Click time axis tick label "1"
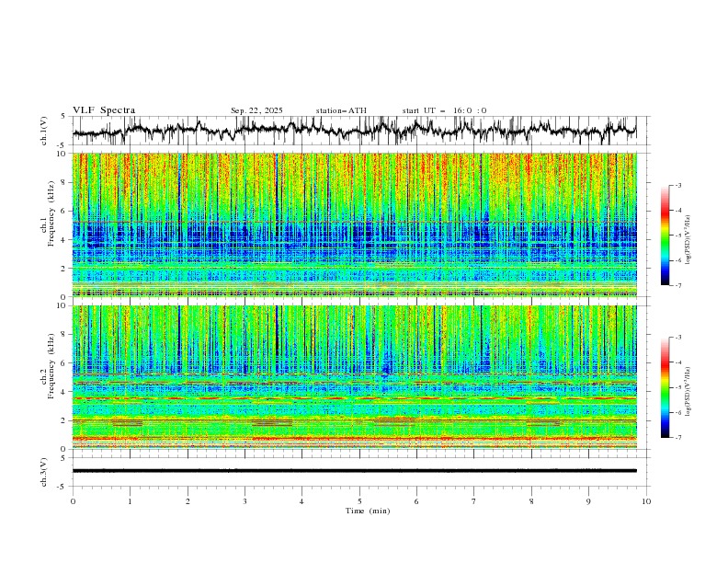 coord(130,501)
